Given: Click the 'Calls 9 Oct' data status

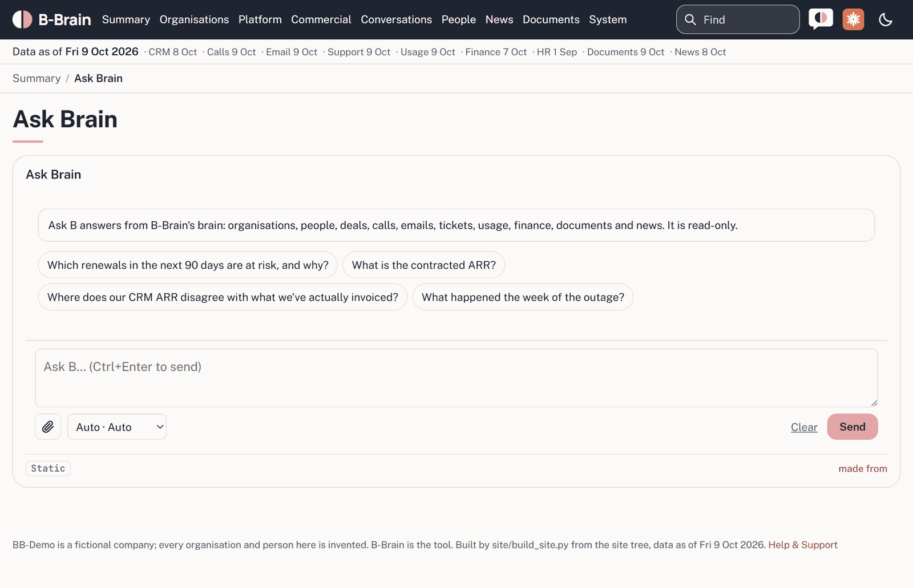Looking at the screenshot, I should (231, 52).
